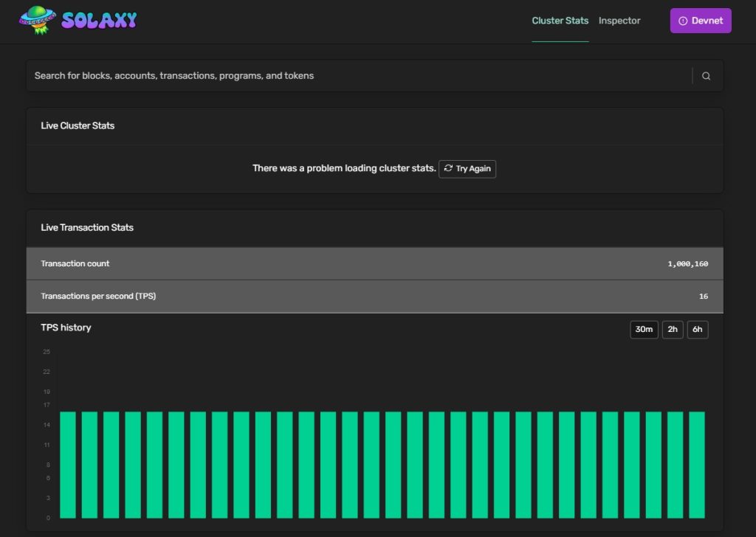
Task: Click the last green bar in TPS chart
Action: pos(696,465)
